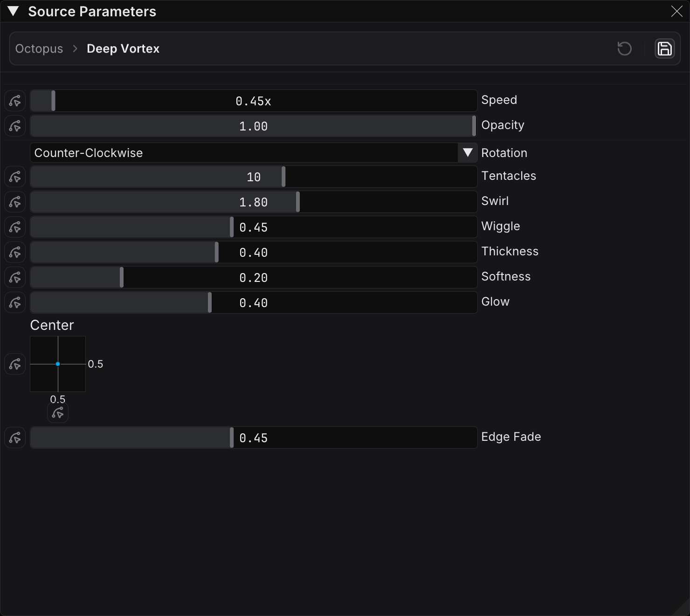Click the modulation icon beside Tentacles slider

(x=15, y=177)
